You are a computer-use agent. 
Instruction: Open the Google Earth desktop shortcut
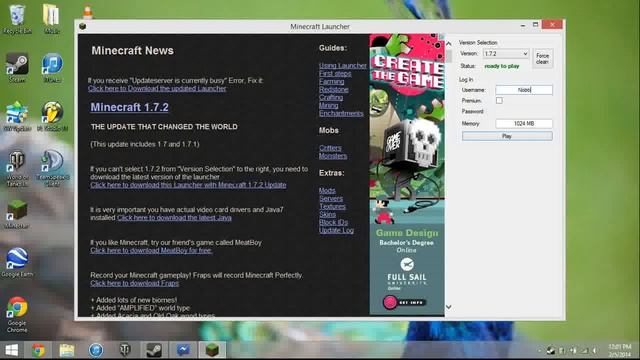coord(17,262)
